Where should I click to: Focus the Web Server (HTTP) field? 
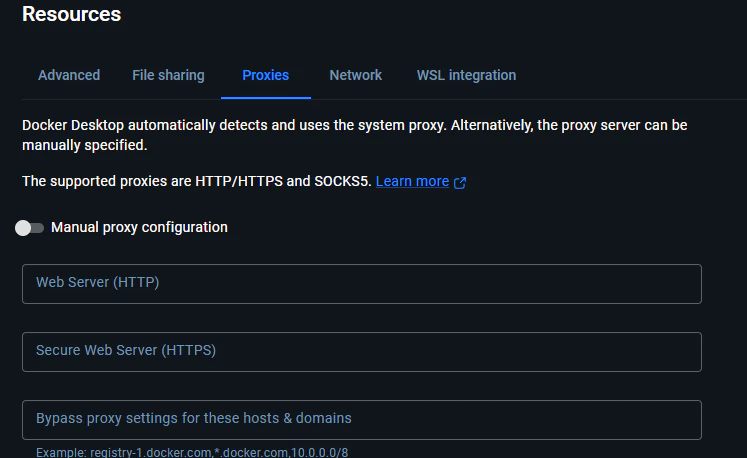click(362, 284)
